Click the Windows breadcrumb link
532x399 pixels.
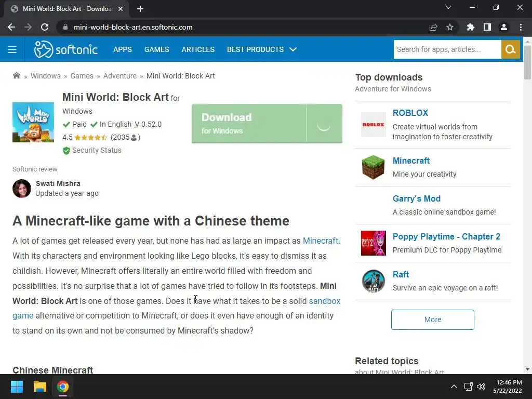tap(46, 76)
